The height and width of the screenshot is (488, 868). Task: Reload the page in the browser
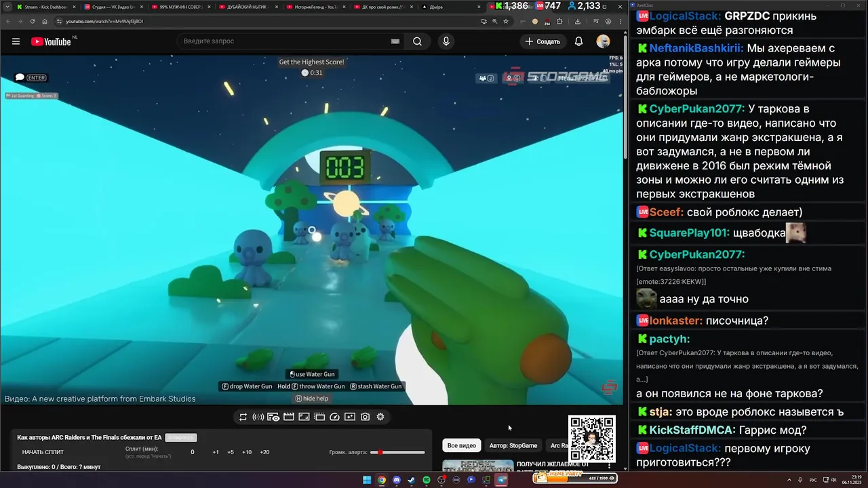tap(33, 21)
